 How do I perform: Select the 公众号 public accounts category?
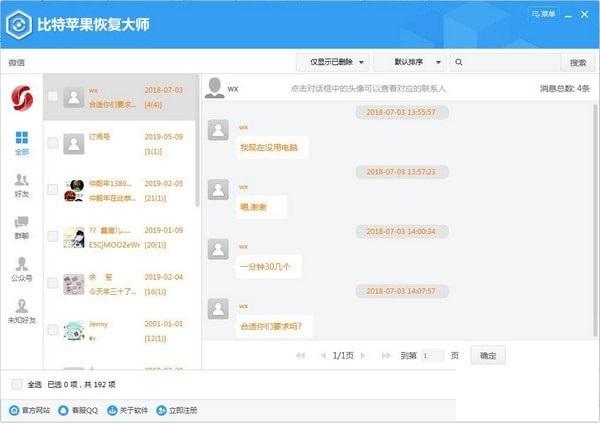pyautogui.click(x=22, y=269)
